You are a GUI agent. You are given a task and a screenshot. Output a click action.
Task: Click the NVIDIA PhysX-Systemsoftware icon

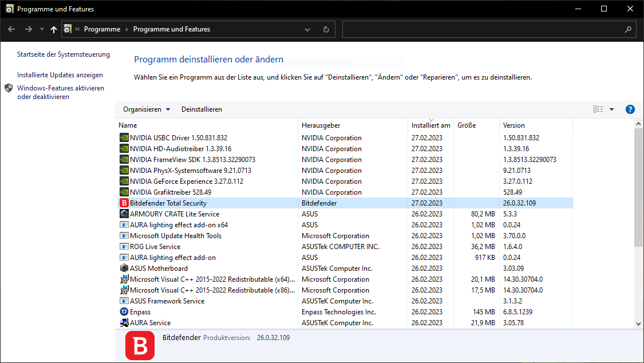pos(124,171)
